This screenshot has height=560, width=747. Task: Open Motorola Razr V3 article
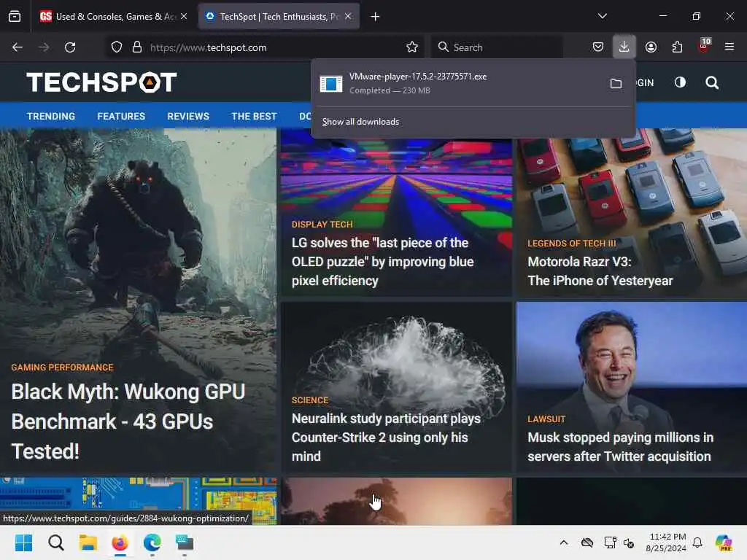[x=600, y=271]
